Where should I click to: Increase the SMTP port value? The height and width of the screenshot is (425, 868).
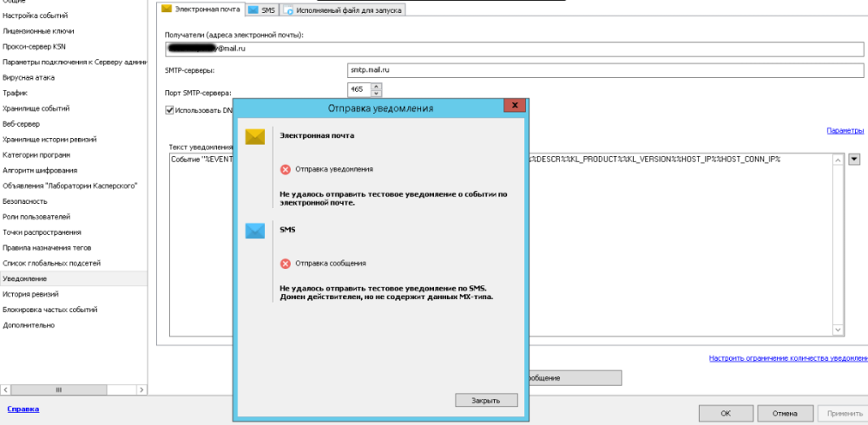[x=377, y=86]
